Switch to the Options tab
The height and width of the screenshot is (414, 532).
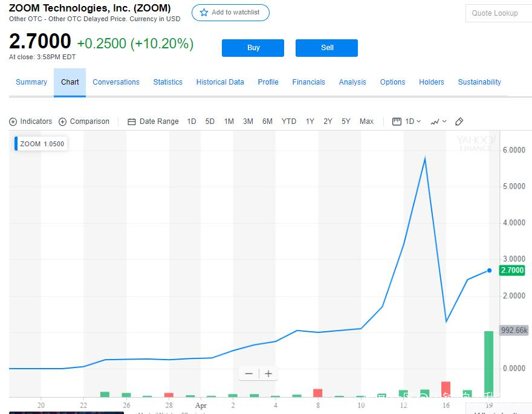coord(392,82)
